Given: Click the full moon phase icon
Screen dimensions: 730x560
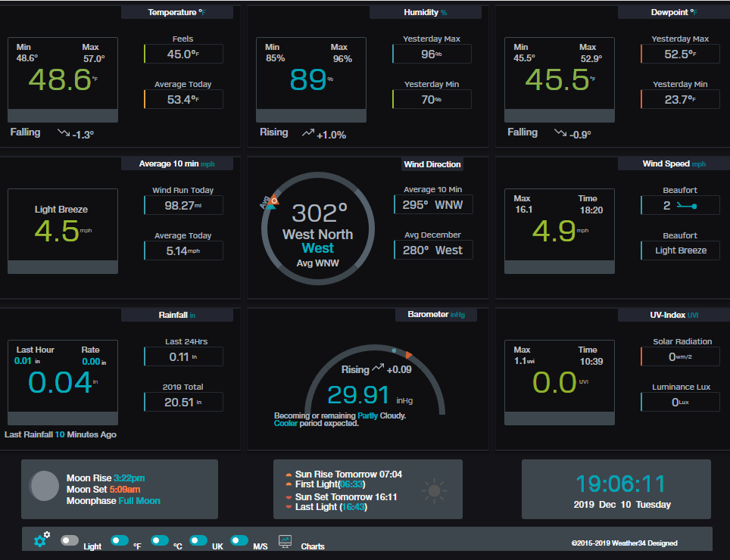Looking at the screenshot, I should (44, 486).
